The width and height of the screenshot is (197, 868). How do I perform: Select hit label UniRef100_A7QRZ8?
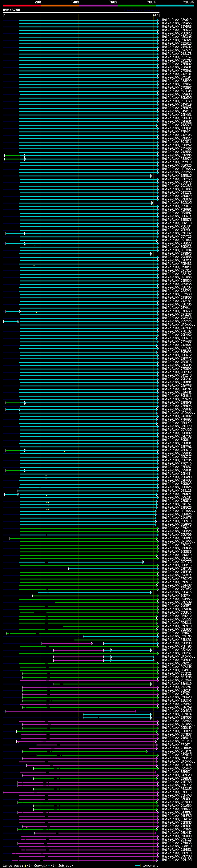coord(177,243)
